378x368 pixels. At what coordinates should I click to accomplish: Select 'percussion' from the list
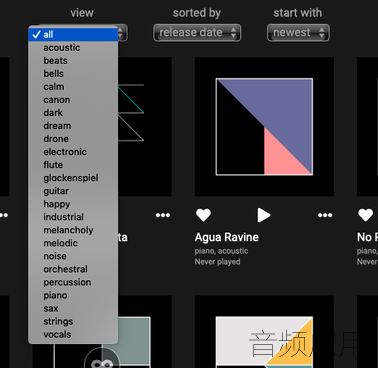tap(73, 282)
